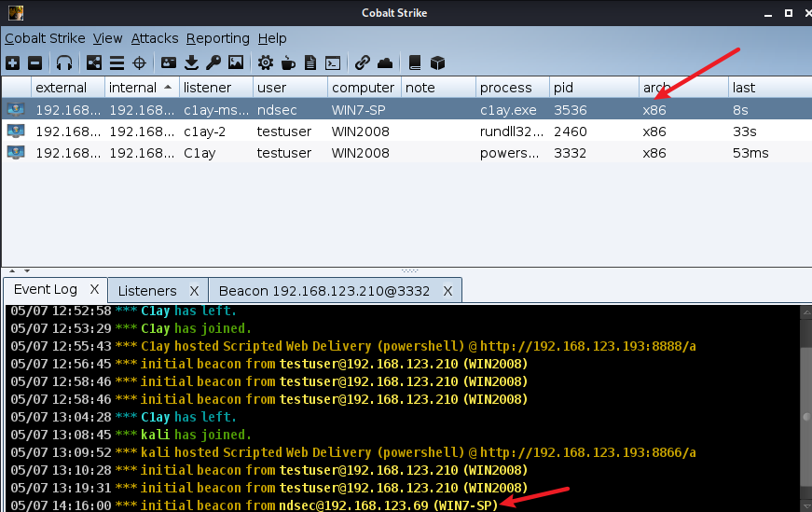This screenshot has height=512, width=812.
Task: Sort sessions by the last column header
Action: tap(769, 88)
